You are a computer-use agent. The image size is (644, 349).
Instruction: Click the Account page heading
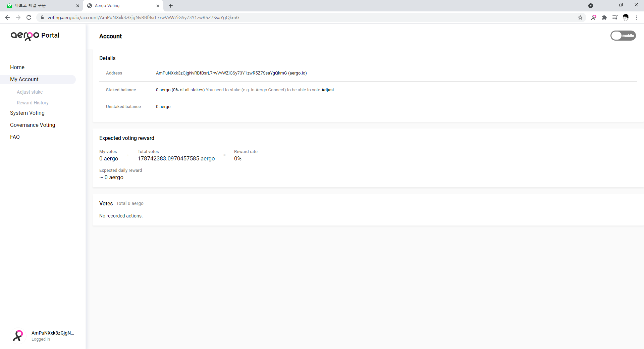click(110, 36)
